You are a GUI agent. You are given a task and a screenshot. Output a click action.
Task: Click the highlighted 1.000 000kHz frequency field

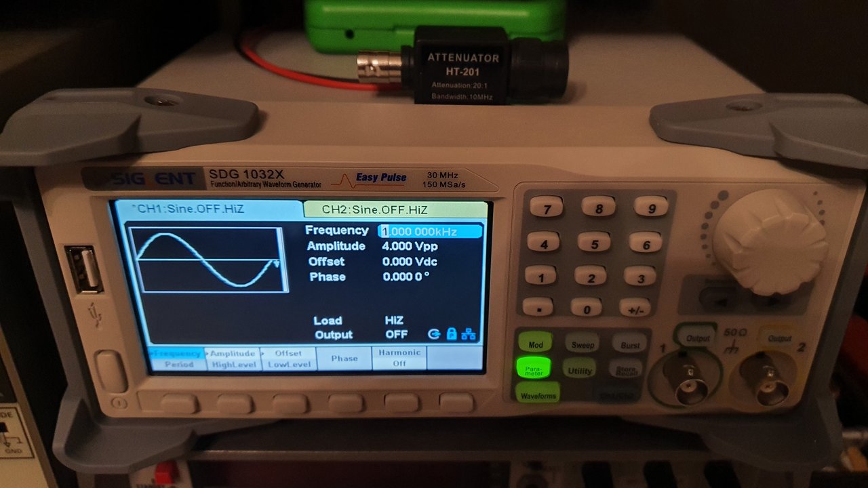point(430,231)
